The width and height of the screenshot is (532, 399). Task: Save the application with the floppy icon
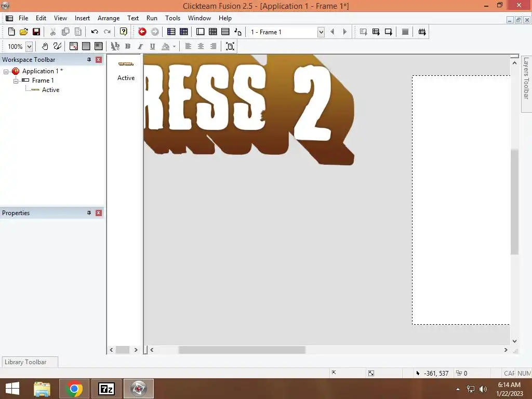36,32
